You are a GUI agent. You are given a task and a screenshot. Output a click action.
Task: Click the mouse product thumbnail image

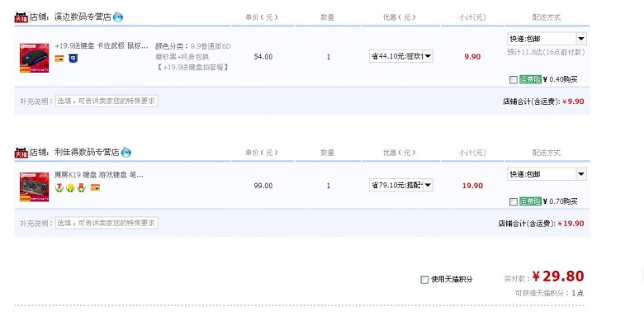pyautogui.click(x=34, y=59)
